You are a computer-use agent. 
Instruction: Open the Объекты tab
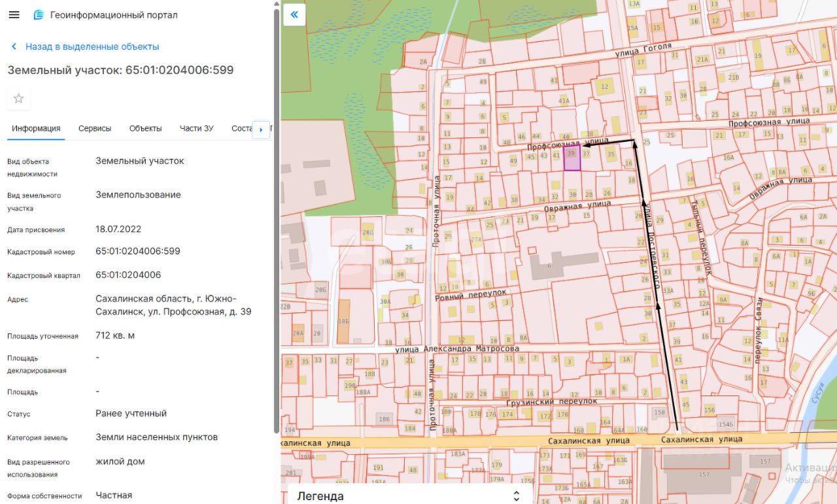click(145, 128)
